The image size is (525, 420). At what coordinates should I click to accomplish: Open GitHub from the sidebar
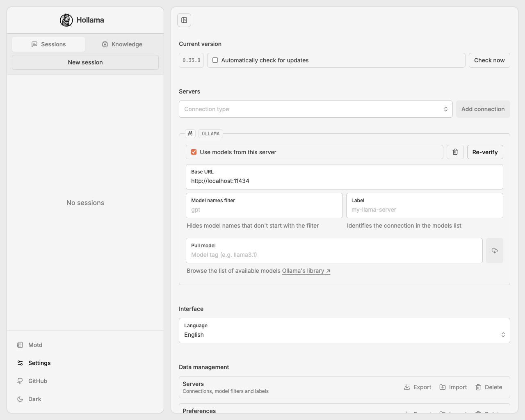click(x=37, y=381)
